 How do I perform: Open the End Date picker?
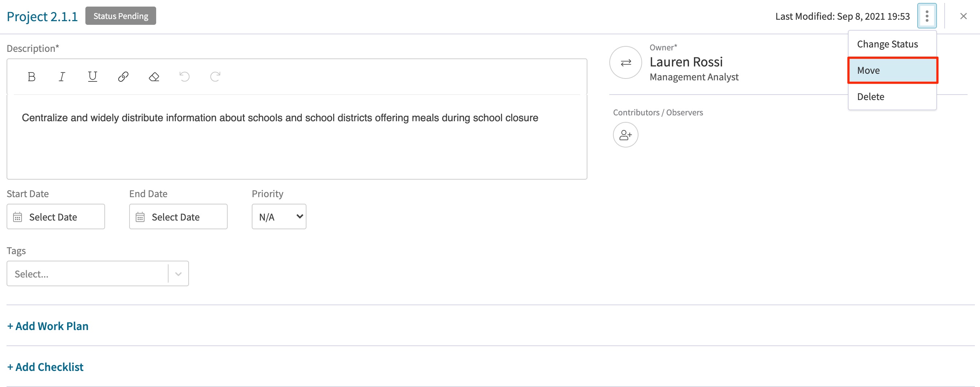click(x=178, y=217)
